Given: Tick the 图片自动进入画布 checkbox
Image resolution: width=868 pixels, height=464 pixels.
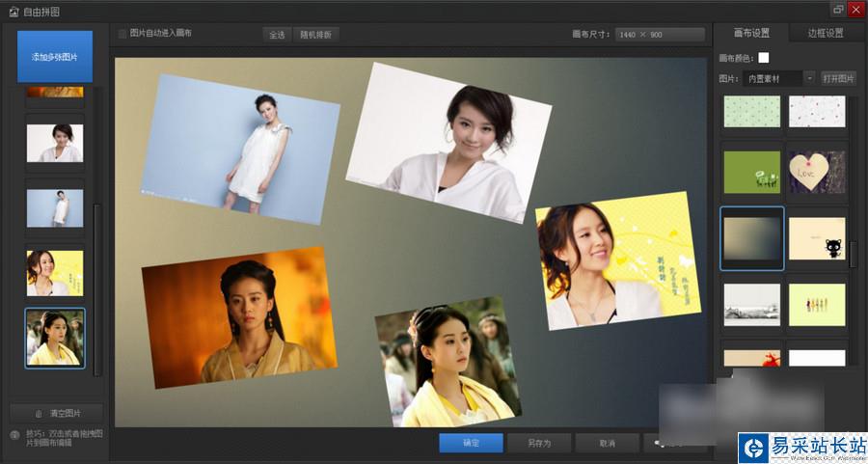Looking at the screenshot, I should coord(122,34).
